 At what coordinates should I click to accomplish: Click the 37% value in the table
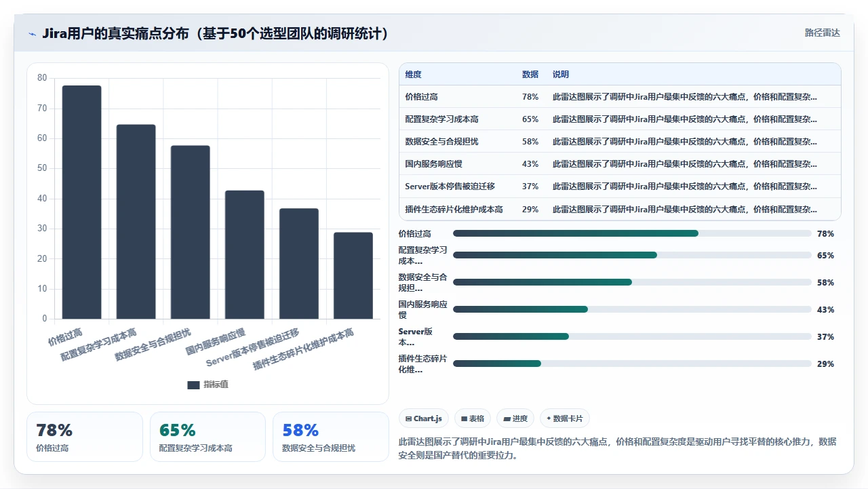point(530,187)
